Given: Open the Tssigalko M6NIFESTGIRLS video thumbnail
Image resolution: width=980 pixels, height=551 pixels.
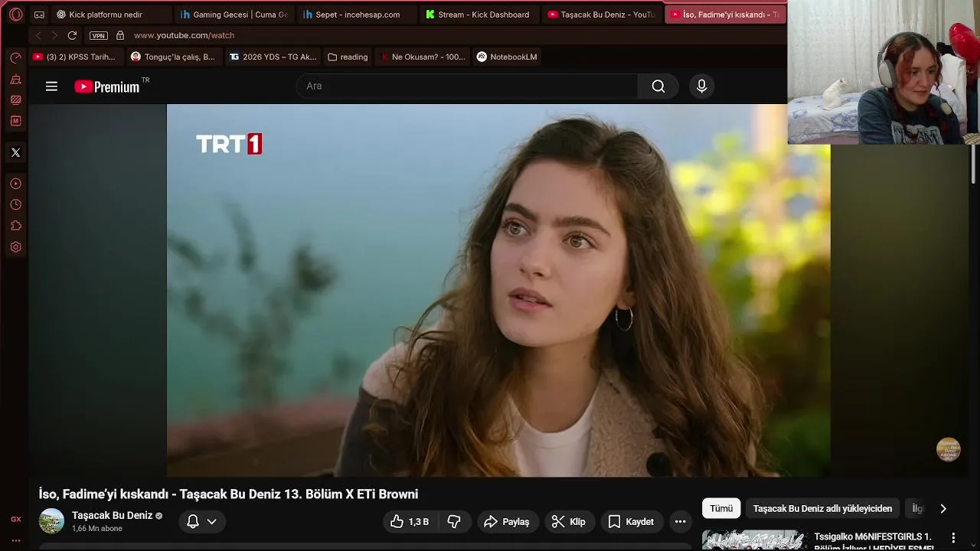Looking at the screenshot, I should [754, 540].
